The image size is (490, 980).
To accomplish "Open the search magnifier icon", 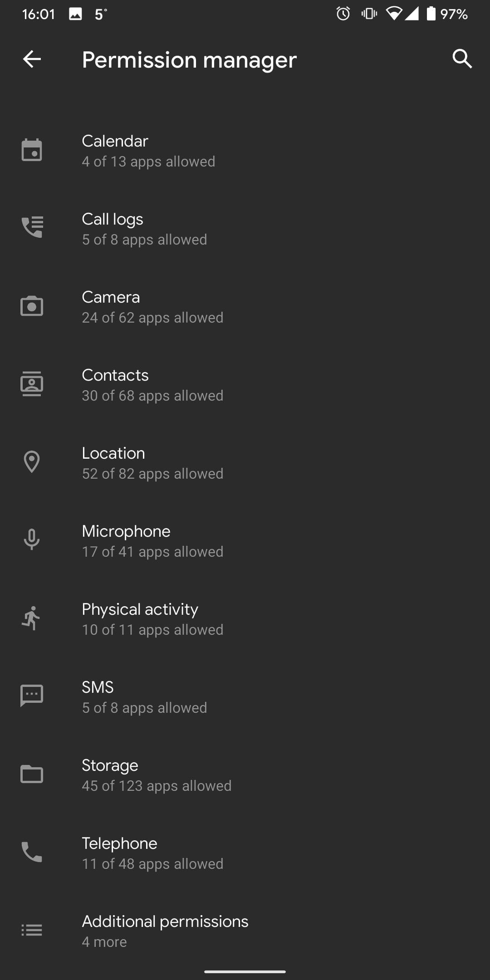I will click(462, 59).
